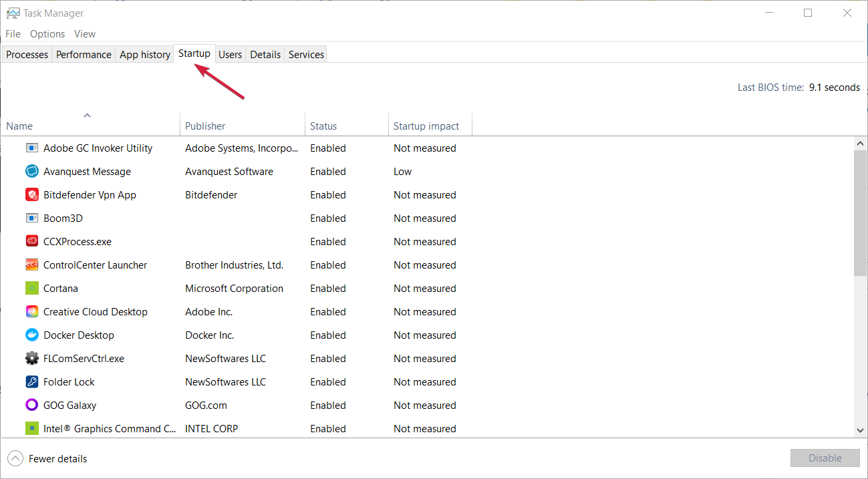The image size is (868, 479).
Task: Click the Task Manager title bar icon
Action: click(x=13, y=13)
